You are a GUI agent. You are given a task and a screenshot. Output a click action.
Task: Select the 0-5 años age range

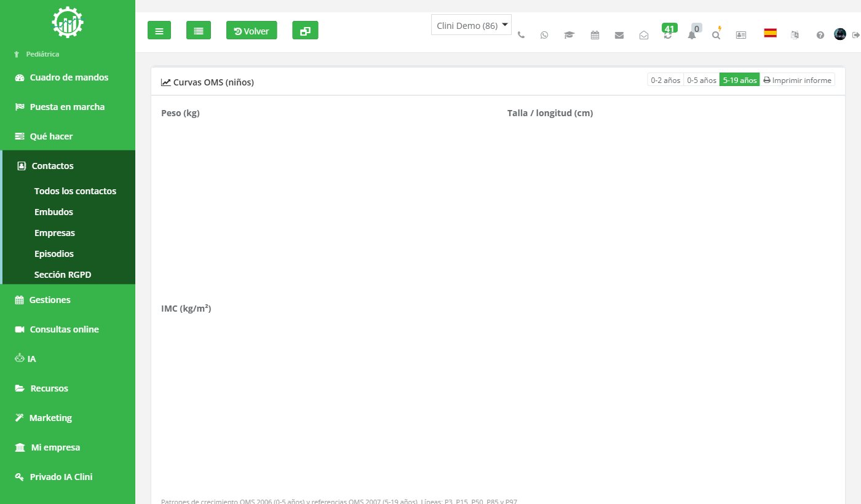[x=702, y=80]
